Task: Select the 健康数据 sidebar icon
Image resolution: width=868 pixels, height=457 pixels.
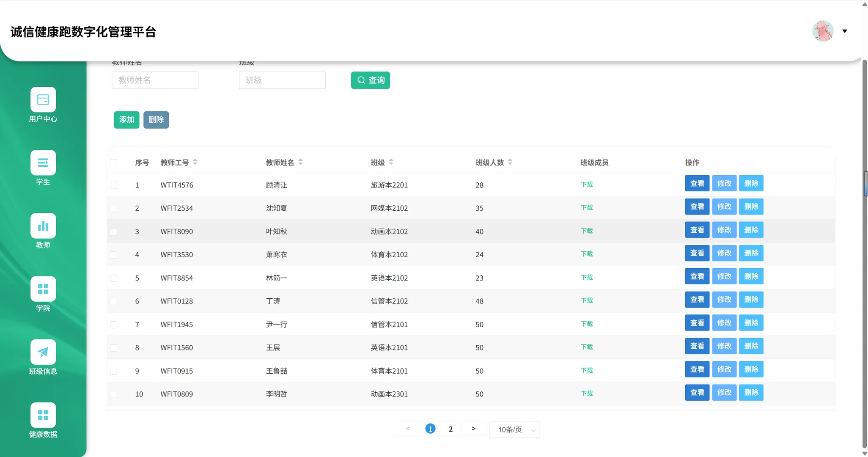Action: click(x=43, y=415)
